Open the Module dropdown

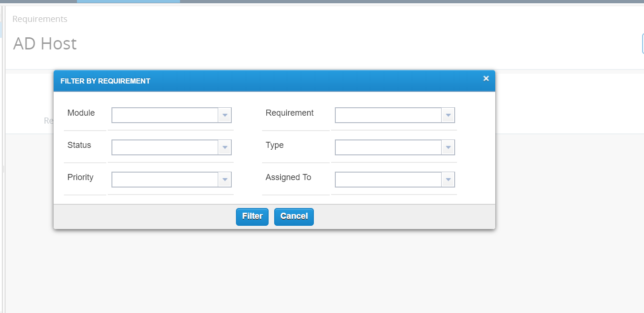point(225,115)
